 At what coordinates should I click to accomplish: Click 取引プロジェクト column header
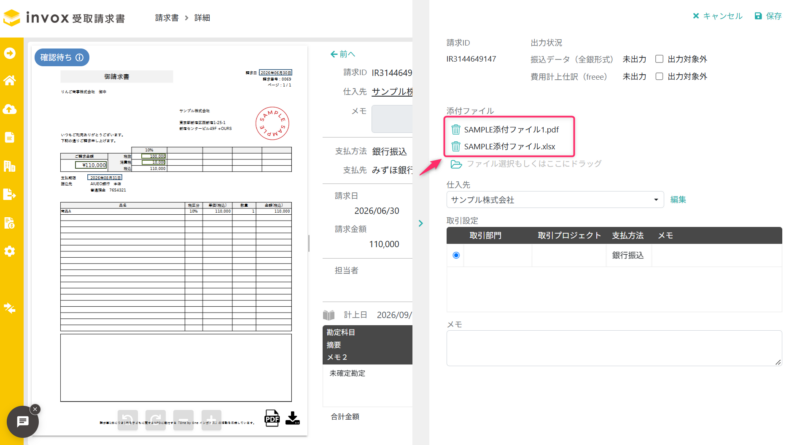click(x=569, y=235)
